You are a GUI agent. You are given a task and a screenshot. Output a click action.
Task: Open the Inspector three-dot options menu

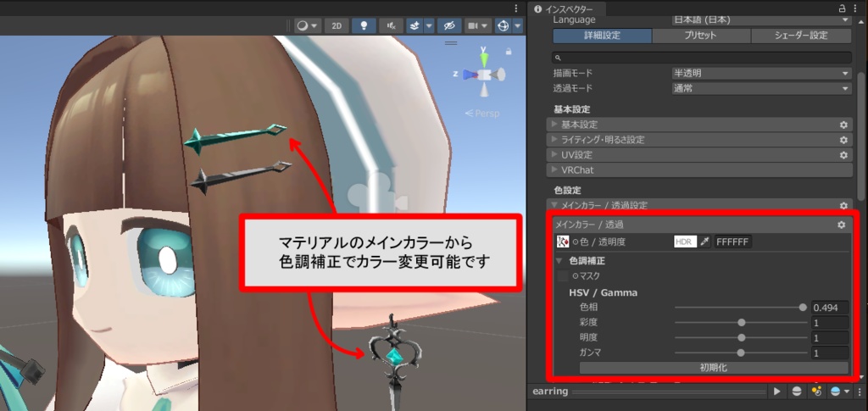tap(857, 8)
